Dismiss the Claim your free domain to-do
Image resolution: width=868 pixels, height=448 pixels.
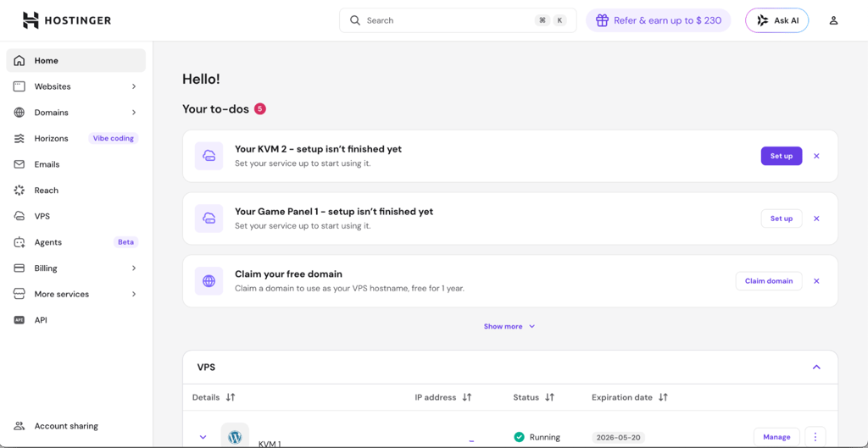click(x=816, y=281)
